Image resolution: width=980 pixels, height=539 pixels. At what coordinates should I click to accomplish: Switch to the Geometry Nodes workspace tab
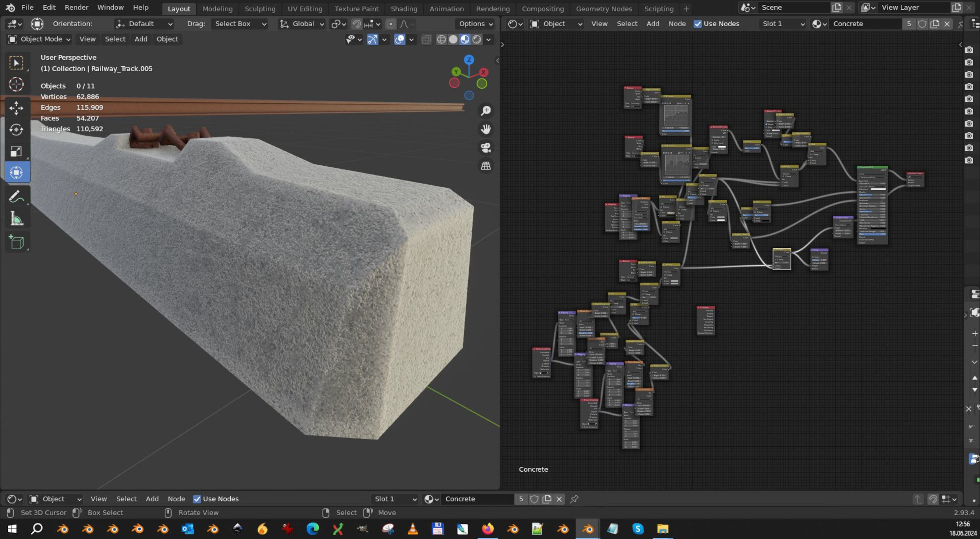[604, 9]
